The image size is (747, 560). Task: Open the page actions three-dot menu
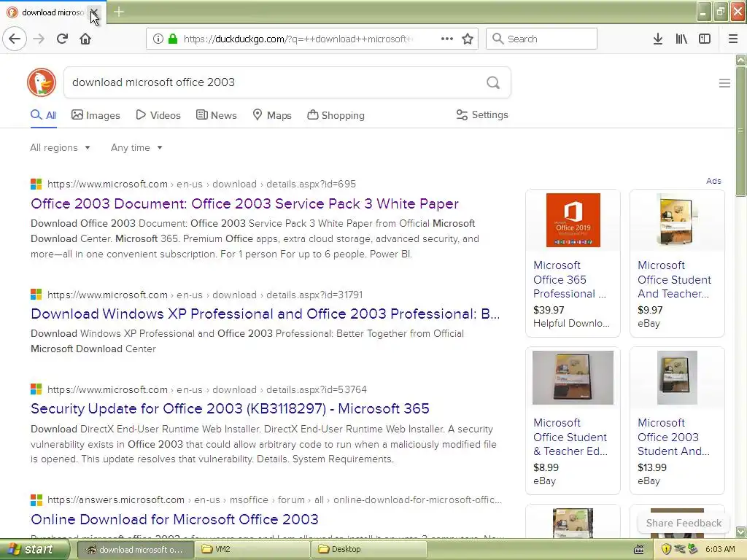pos(447,39)
